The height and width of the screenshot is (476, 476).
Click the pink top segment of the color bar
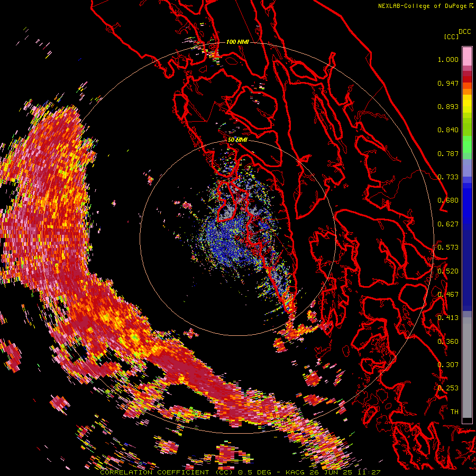pos(467,56)
